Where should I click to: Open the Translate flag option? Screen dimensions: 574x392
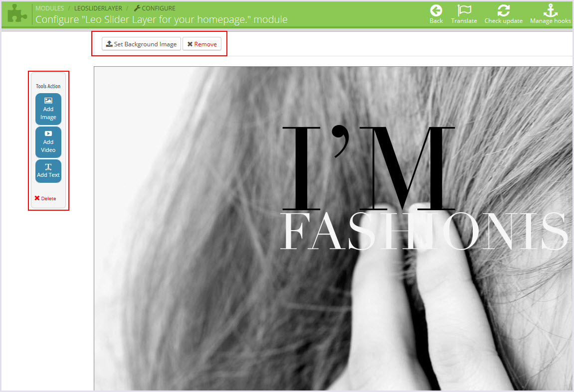coord(464,14)
